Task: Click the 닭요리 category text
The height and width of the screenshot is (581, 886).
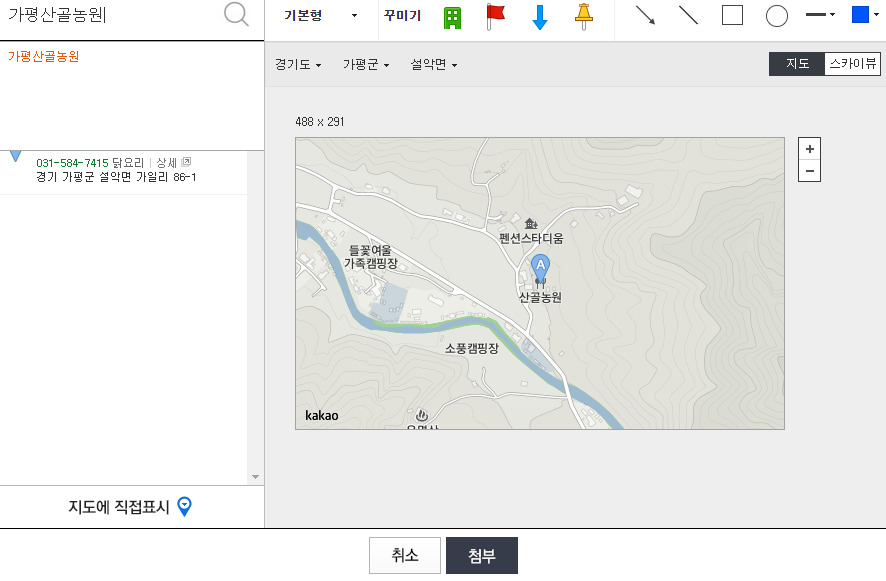Action: point(128,163)
